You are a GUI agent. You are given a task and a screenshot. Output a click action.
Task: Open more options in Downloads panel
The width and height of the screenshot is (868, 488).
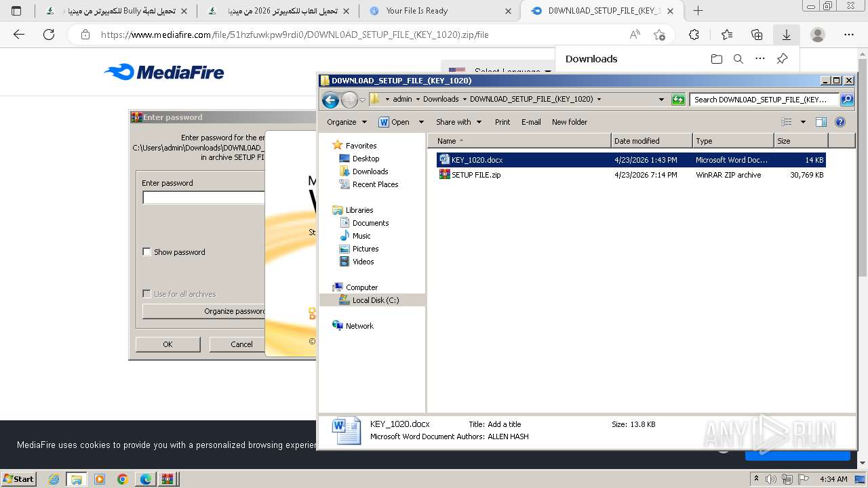pyautogui.click(x=760, y=59)
